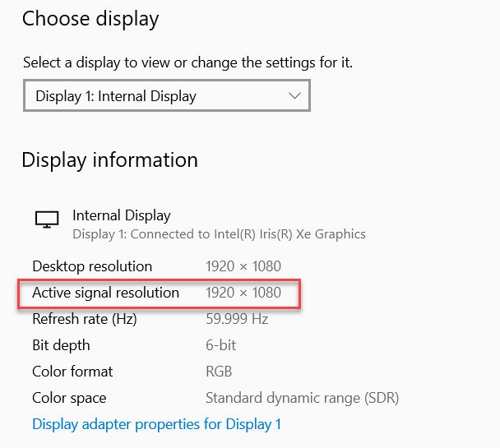Viewport: 500px width, 448px height.
Task: Click the Connected to Intel(R) Iris(R) Xe Graphics subtitle
Action: point(219,234)
